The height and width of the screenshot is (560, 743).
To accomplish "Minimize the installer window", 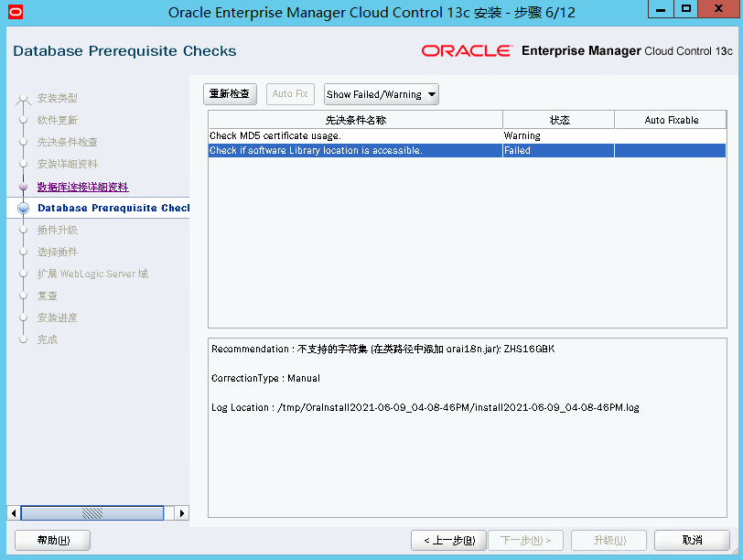I will pyautogui.click(x=661, y=9).
